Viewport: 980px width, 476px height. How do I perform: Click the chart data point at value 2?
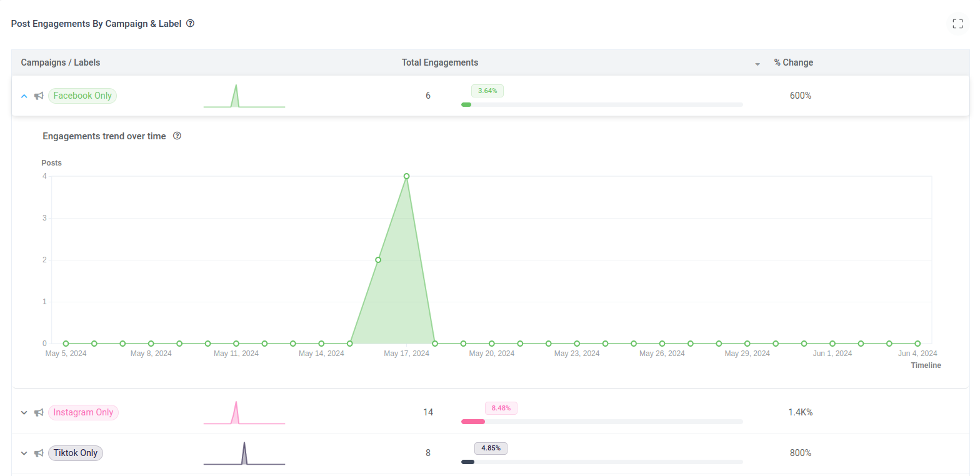tap(378, 260)
